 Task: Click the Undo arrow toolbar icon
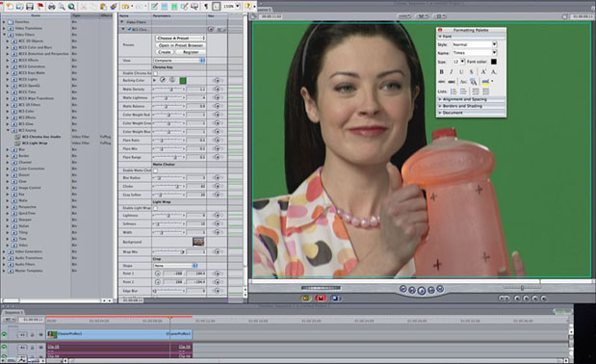pos(124,6)
